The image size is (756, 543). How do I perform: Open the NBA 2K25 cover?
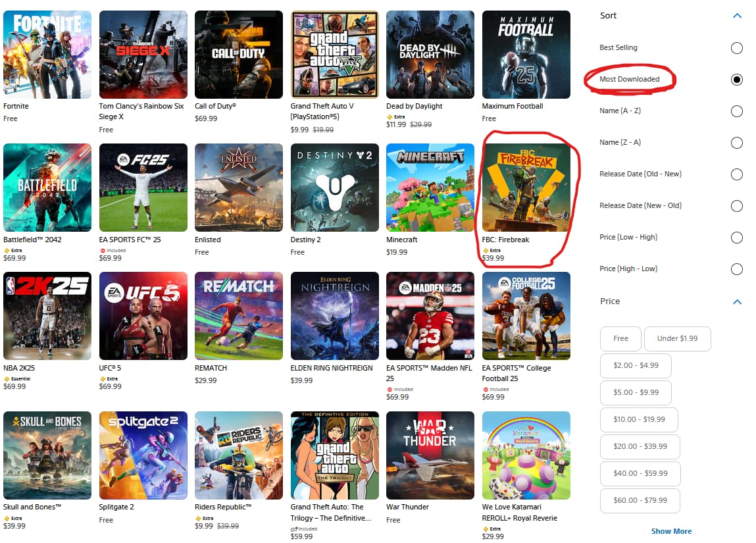pos(47,316)
